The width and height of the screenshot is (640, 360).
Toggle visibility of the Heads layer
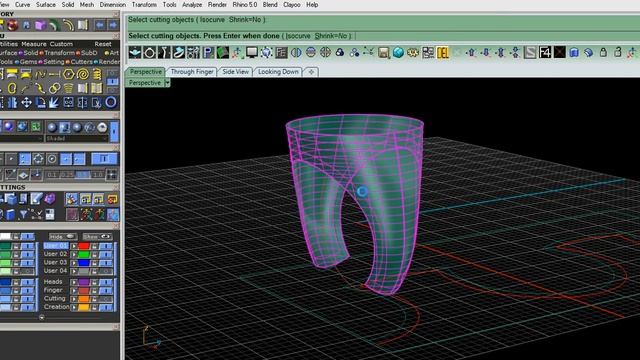[106, 282]
